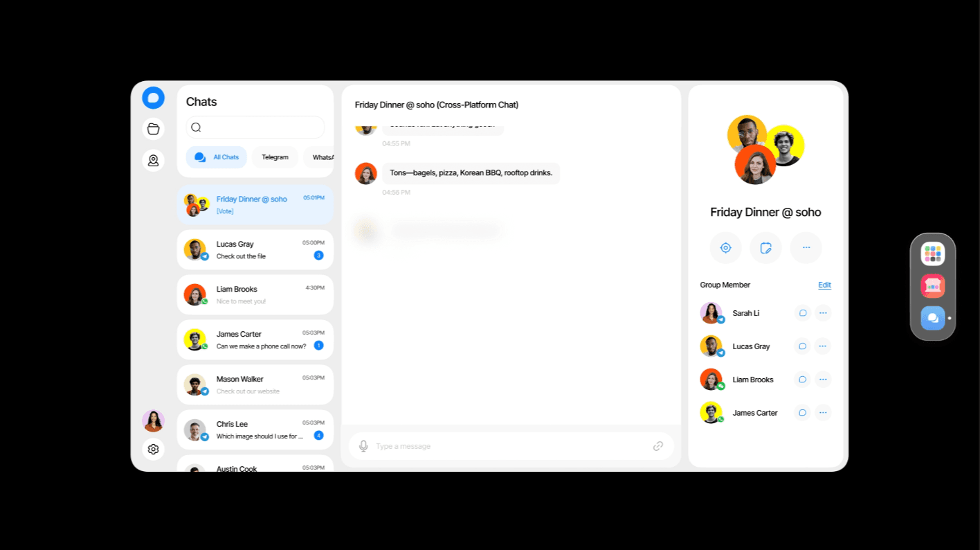Message Sarah Li via chat icon
This screenshot has height=550, width=980.
coord(802,313)
